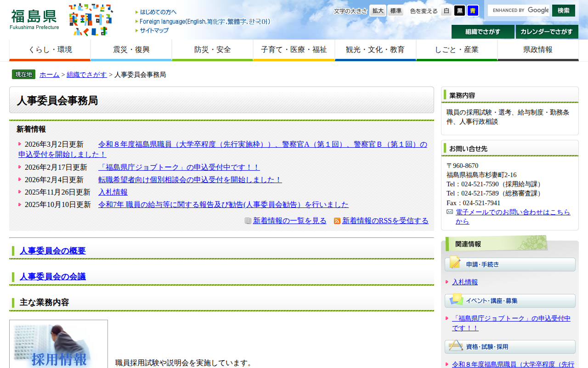Open the イベント・講座・募集 category banner
Image resolution: width=588 pixels, height=368 pixels.
[x=510, y=301]
